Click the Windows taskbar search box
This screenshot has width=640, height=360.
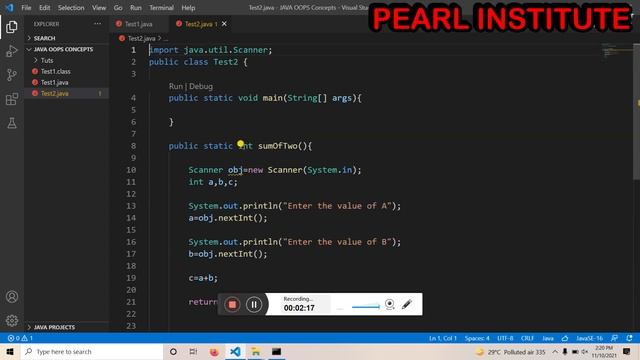92,351
